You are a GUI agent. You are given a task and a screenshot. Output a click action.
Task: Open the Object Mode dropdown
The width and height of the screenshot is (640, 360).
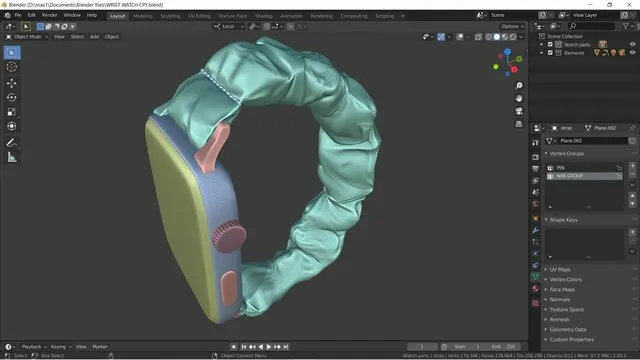[27, 37]
